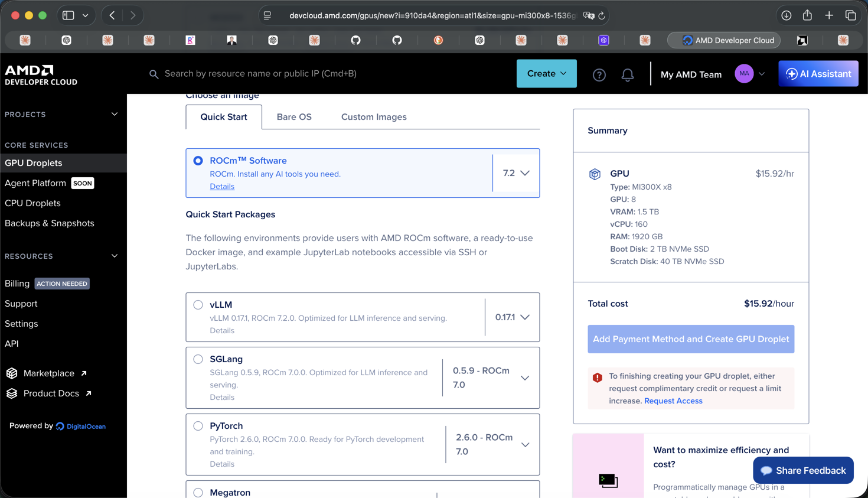Click the Marketplace cube icon

[x=12, y=373]
